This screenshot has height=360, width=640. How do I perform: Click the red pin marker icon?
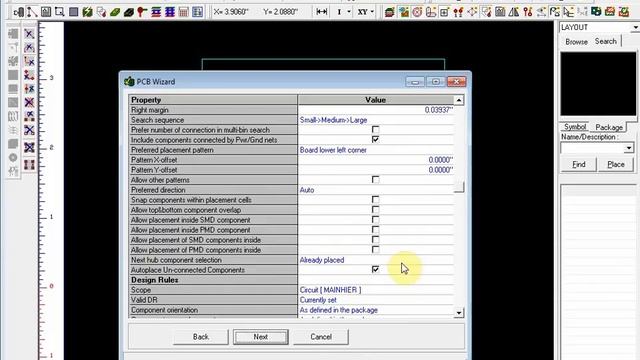pyautogui.click(x=142, y=12)
